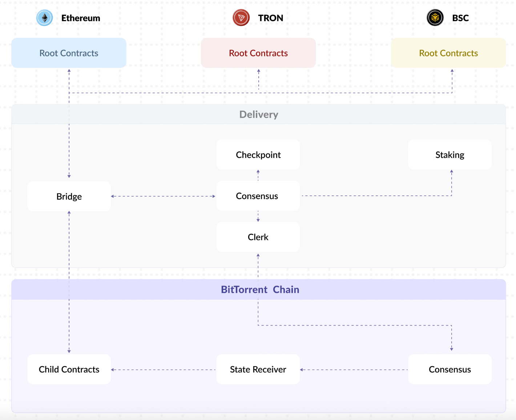This screenshot has height=420, width=516.
Task: Click the Consensus box in the Delivery layer
Action: (258, 196)
